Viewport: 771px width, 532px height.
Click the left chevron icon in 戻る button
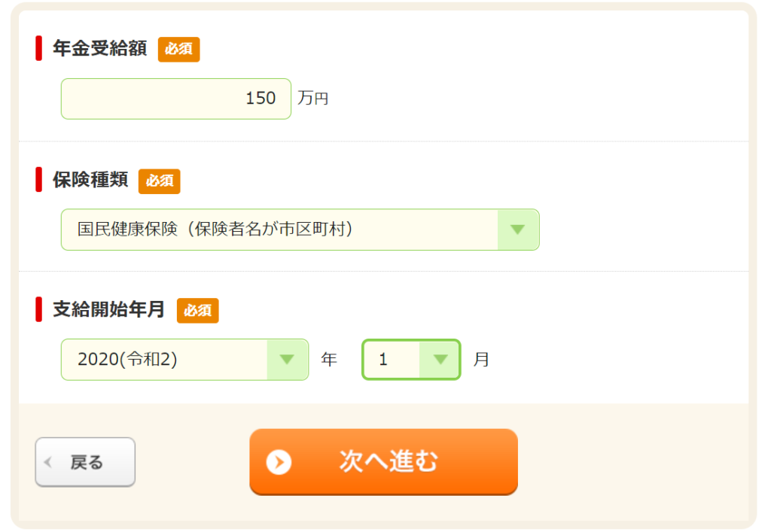pos(48,462)
